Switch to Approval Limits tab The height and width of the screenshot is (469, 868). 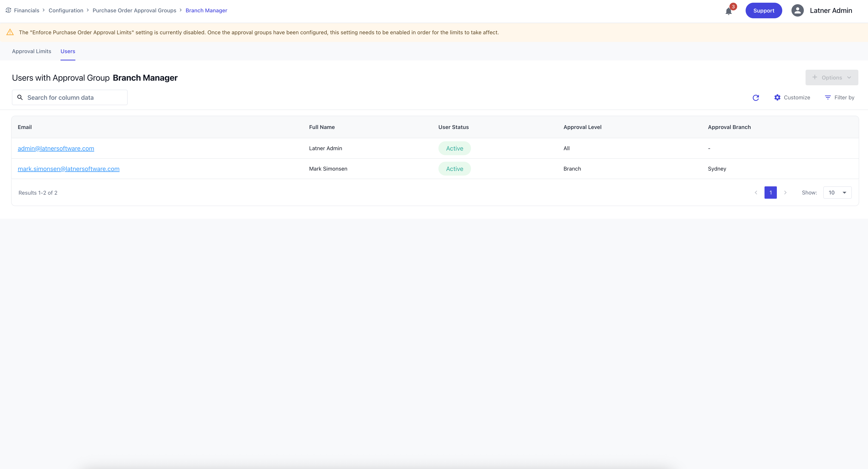(x=32, y=52)
